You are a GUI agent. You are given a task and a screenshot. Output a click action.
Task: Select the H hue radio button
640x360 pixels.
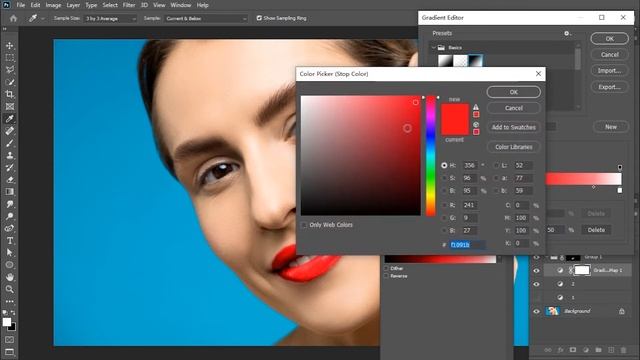pyautogui.click(x=444, y=165)
